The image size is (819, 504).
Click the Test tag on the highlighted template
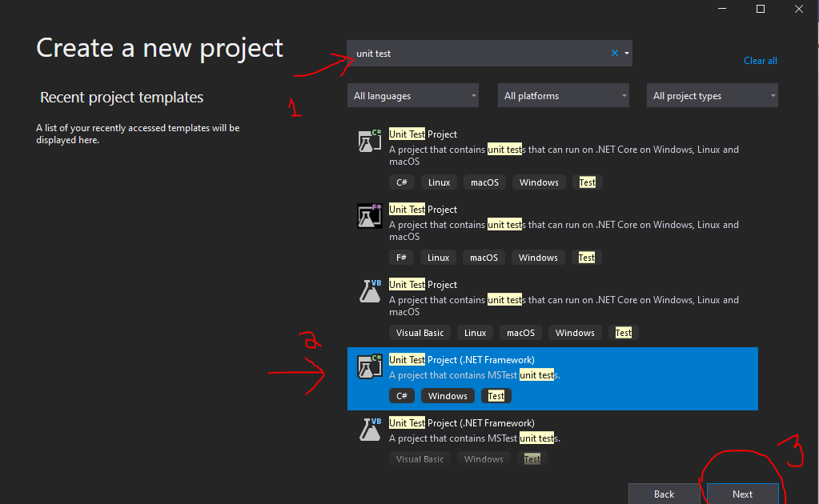[496, 395]
